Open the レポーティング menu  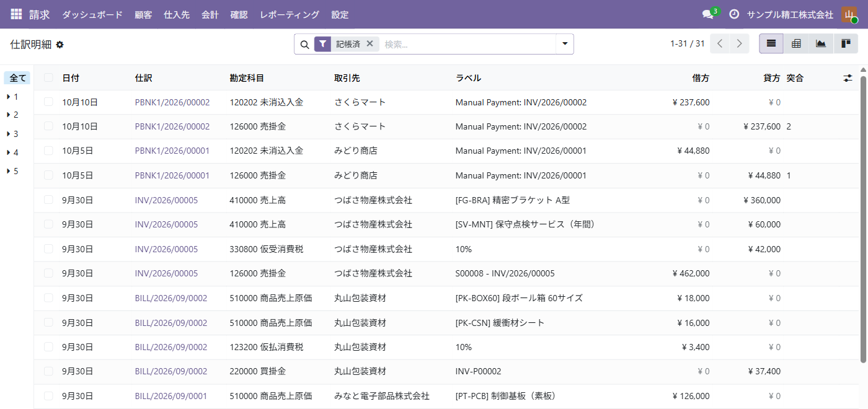(x=290, y=14)
